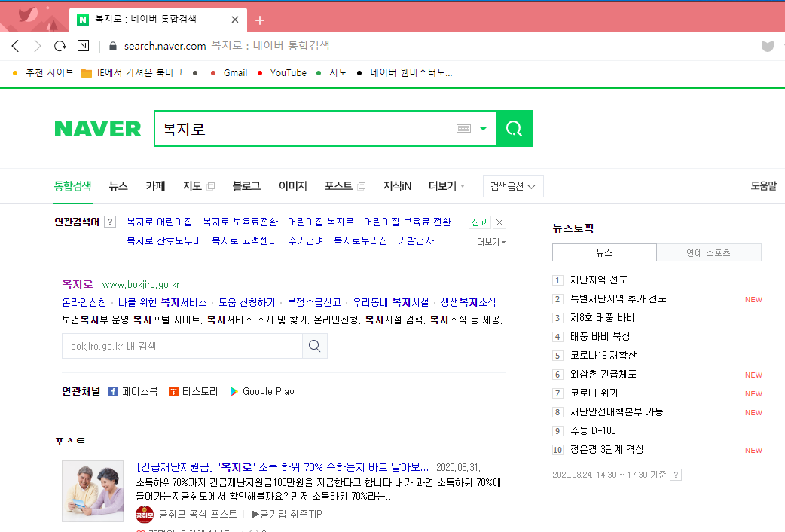Image resolution: width=785 pixels, height=532 pixels.
Task: Click the NAVER logo
Action: click(x=98, y=129)
